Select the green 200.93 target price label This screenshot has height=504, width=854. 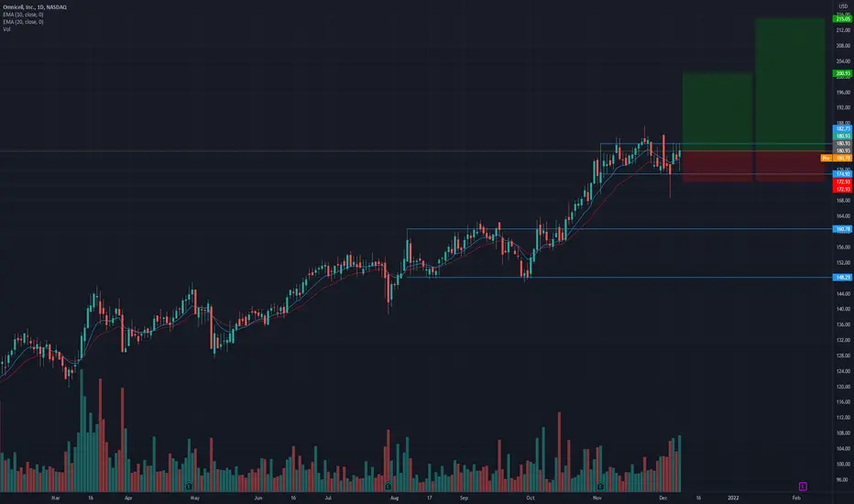843,73
